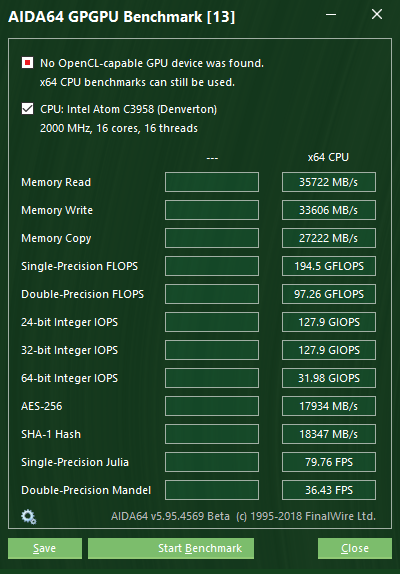Screen dimensions: 400x574
Task: Click the Double-Precision FLOPS 97.26 GFLOPS result
Action: [x=329, y=294]
